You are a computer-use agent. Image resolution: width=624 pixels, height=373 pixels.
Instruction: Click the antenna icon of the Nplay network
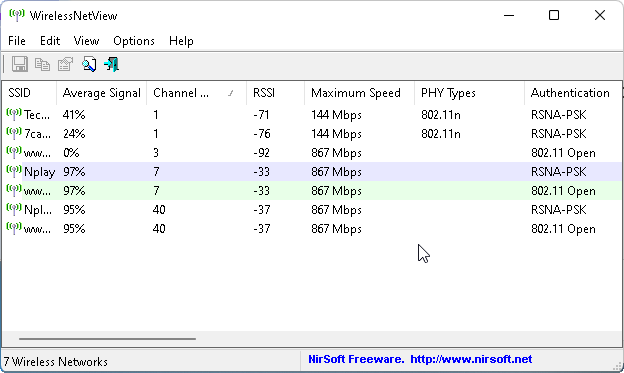[x=14, y=171]
